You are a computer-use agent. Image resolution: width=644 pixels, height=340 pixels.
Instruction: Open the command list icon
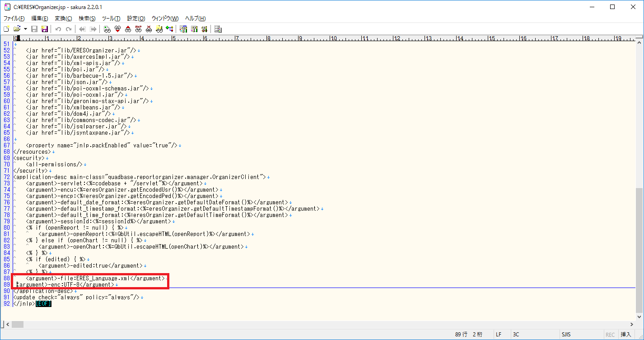click(218, 29)
